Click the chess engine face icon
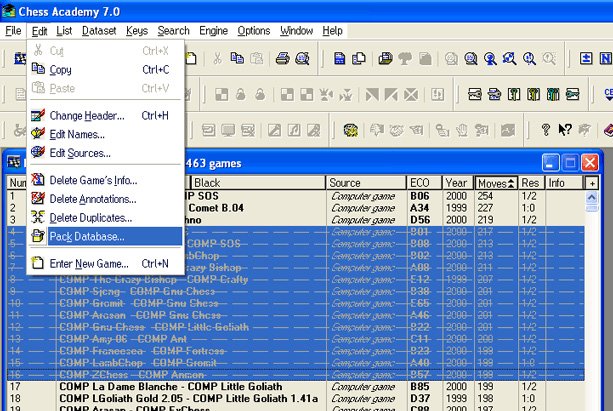613x411 pixels. pyautogui.click(x=351, y=129)
